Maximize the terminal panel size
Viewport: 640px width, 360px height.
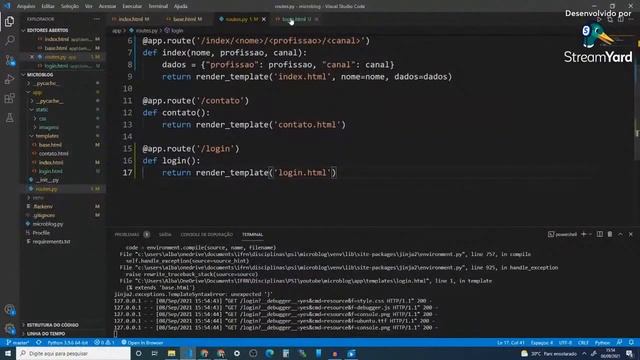(x=620, y=234)
